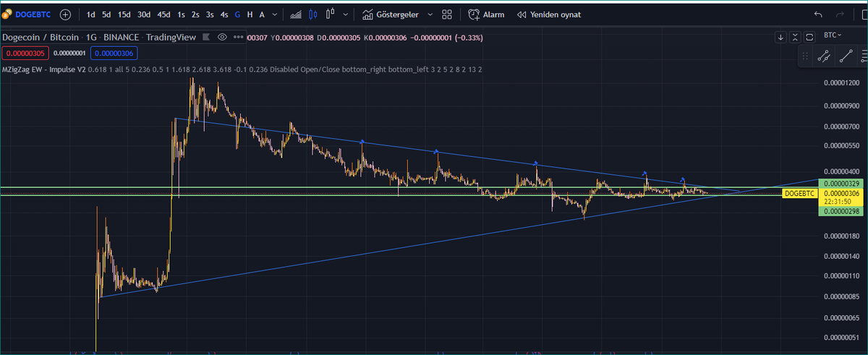
Task: Select the 15d timeframe
Action: pyautogui.click(x=124, y=14)
